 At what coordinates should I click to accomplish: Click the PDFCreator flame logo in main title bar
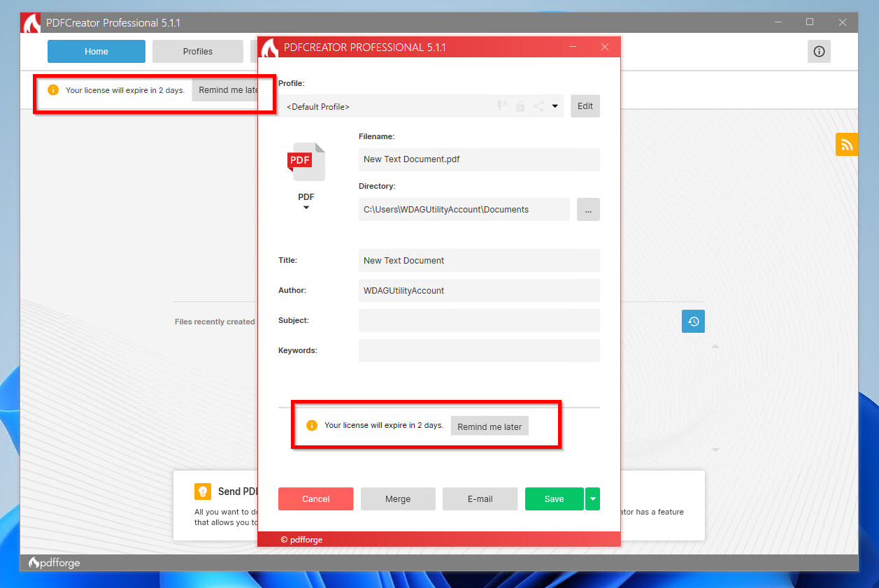click(32, 23)
